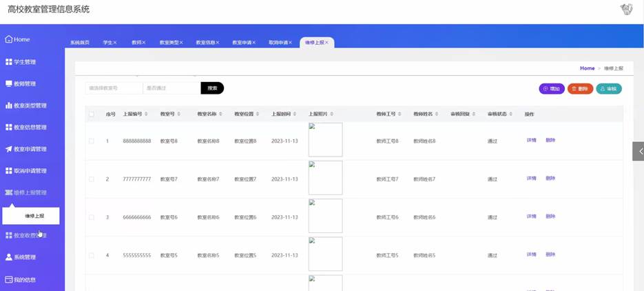
Task: Close the 维修上报 tab with its X
Action: (327, 42)
